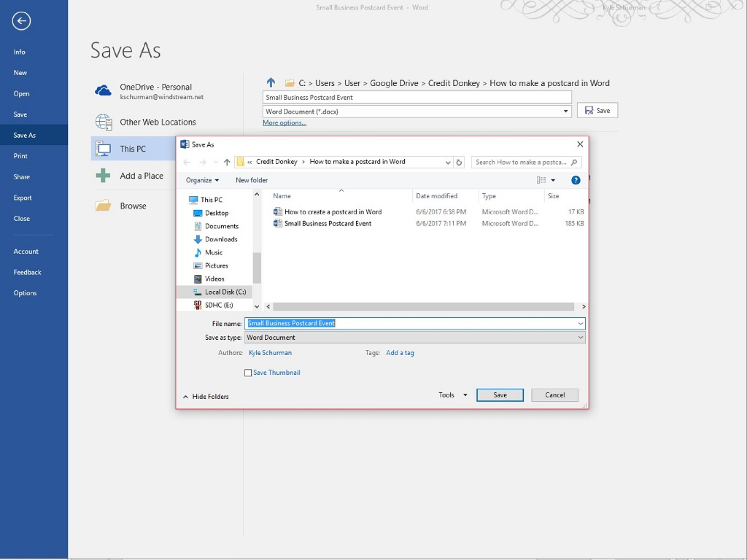Open the address bar history dropdown

click(x=448, y=162)
